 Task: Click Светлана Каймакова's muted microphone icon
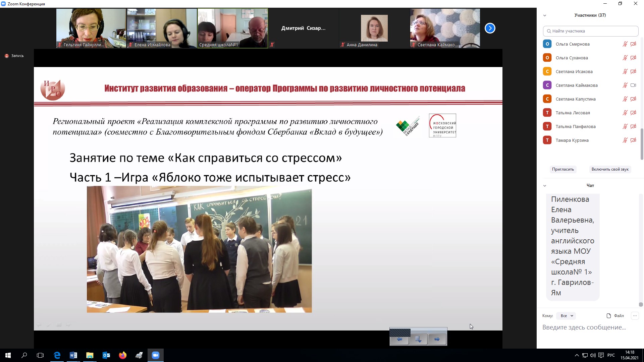625,85
